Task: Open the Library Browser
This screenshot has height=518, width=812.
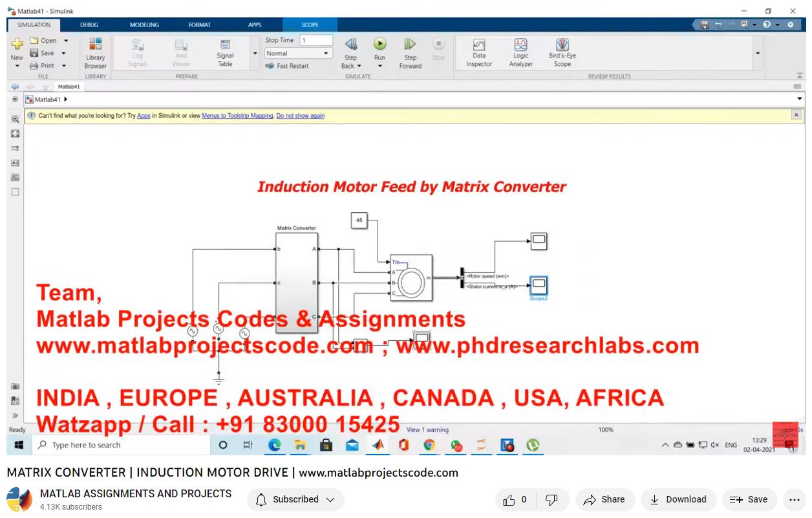Action: (95, 53)
